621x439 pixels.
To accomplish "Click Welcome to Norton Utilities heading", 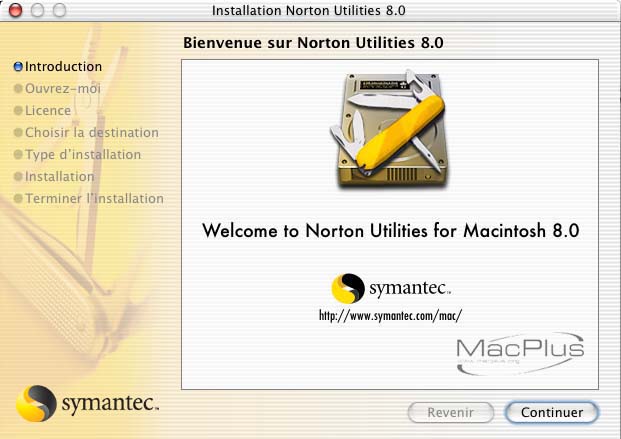I will pyautogui.click(x=391, y=231).
